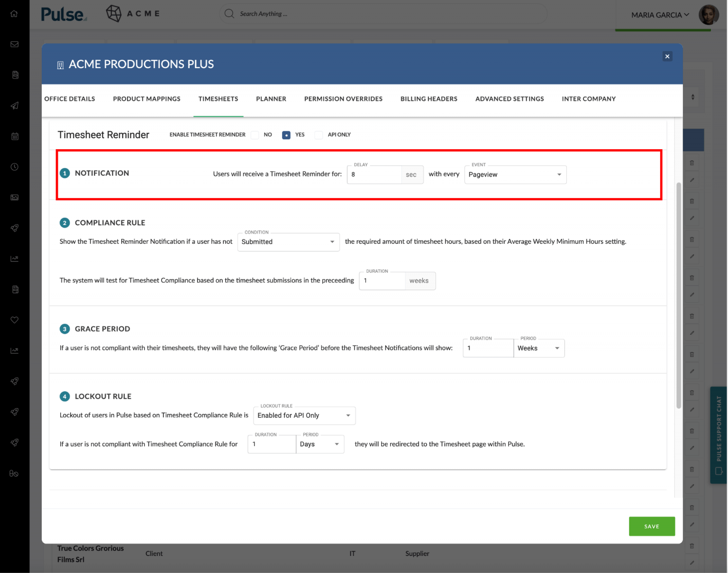Open the Clock icon in the sidebar
The image size is (728, 573).
(14, 167)
